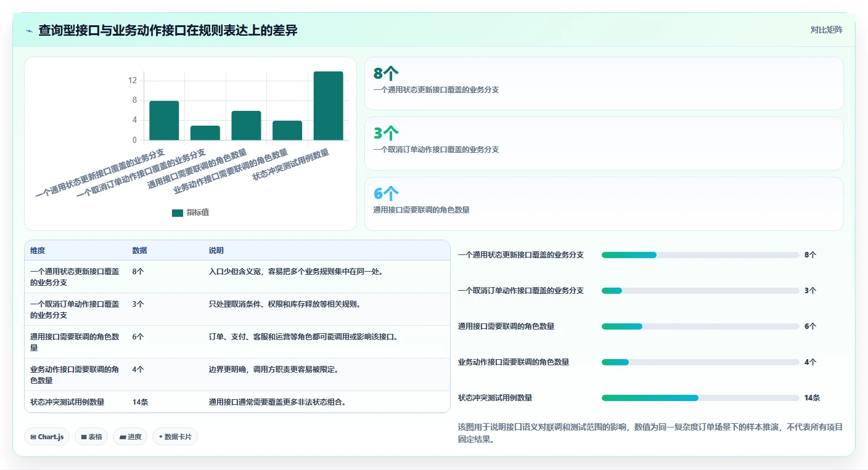Click the 说明 column header
The image size is (868, 470).
click(x=216, y=251)
